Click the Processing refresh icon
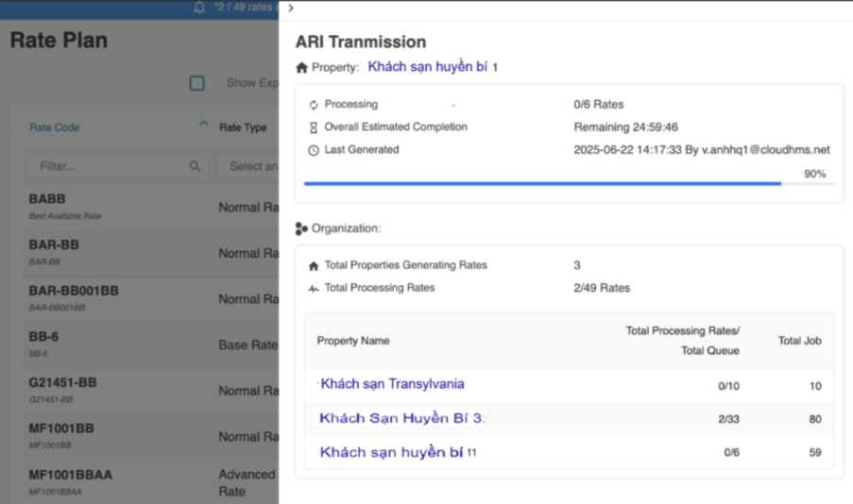 (x=314, y=105)
